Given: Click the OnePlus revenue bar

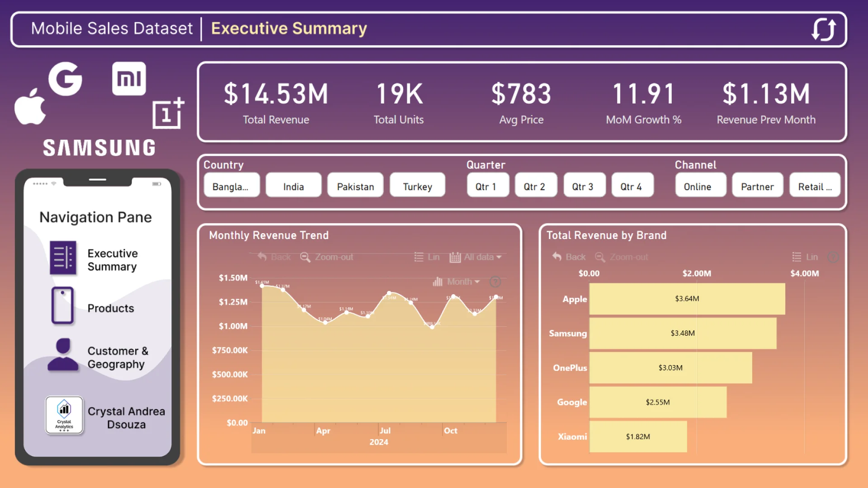Looking at the screenshot, I should point(671,368).
